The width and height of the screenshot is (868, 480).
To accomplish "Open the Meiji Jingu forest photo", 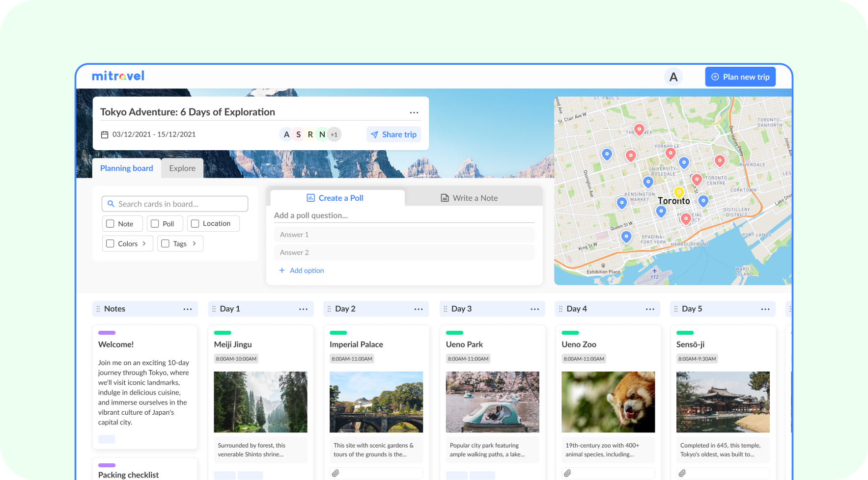I will tap(261, 402).
